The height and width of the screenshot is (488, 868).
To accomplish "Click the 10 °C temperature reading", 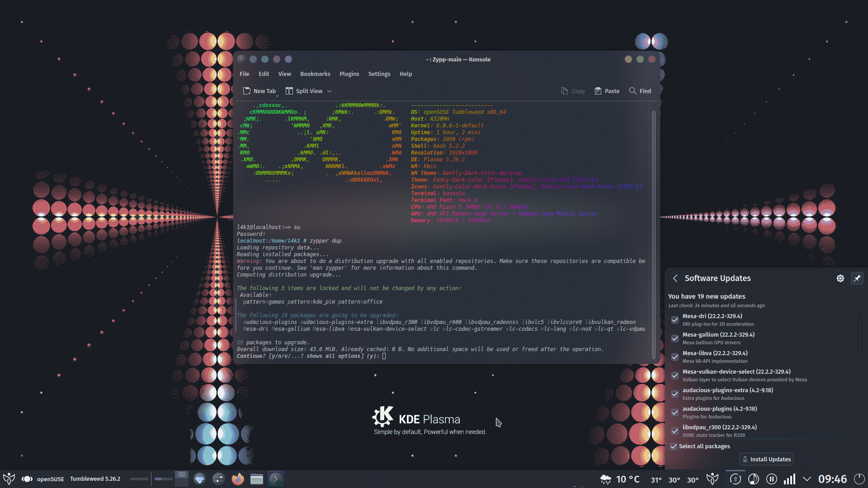I will (x=627, y=479).
